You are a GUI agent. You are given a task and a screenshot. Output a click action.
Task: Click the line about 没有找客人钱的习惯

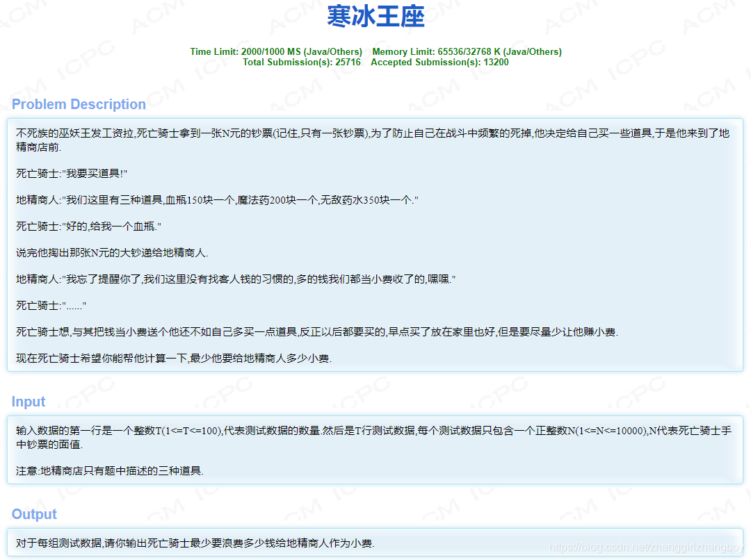tap(236, 279)
